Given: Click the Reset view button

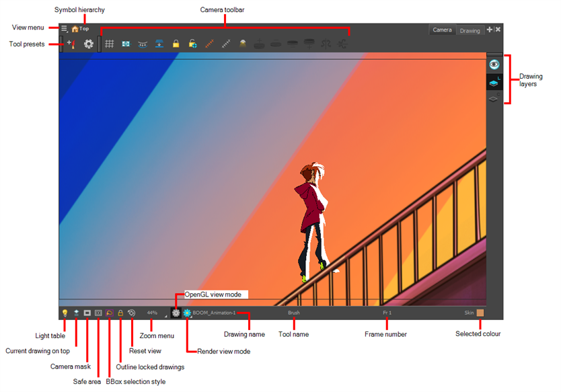Looking at the screenshot, I should tap(132, 313).
